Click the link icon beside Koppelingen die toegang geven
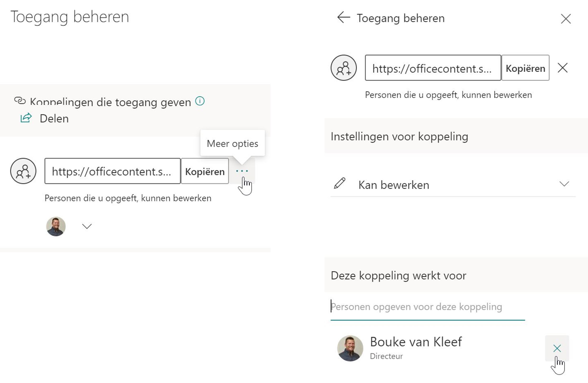Screen dimensions: 588x383 coord(20,100)
